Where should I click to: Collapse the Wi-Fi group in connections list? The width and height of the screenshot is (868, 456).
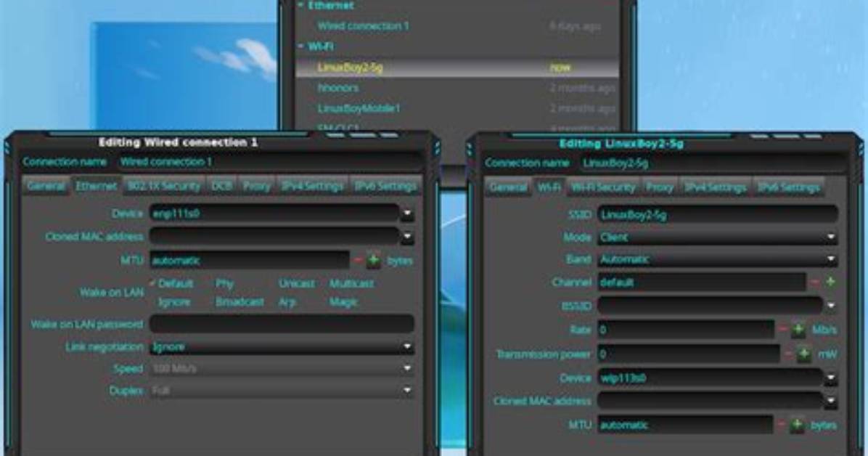pyautogui.click(x=301, y=46)
